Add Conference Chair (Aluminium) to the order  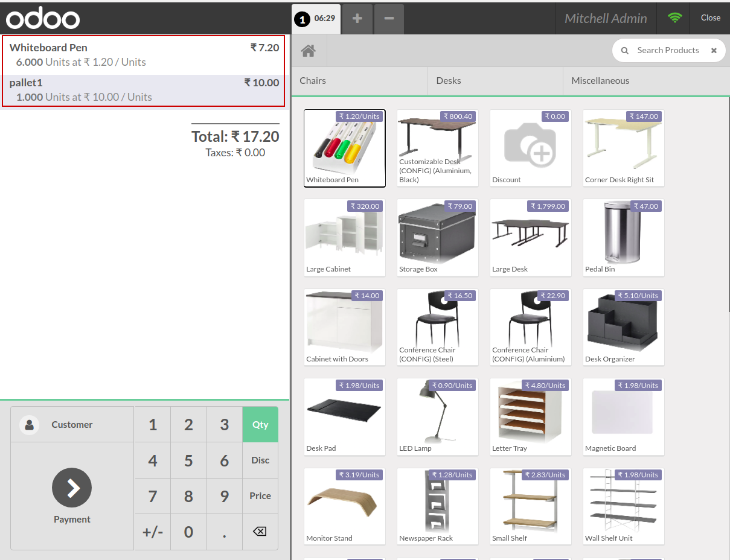point(531,328)
